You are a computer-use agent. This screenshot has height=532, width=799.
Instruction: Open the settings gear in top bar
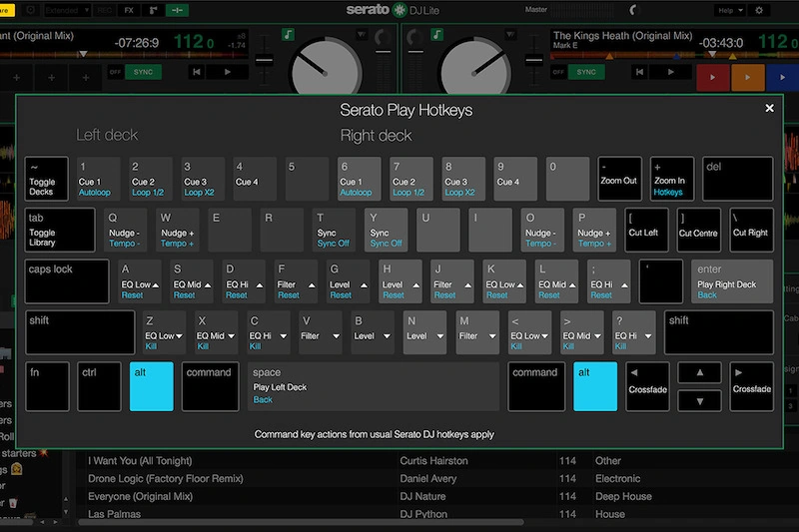(759, 10)
